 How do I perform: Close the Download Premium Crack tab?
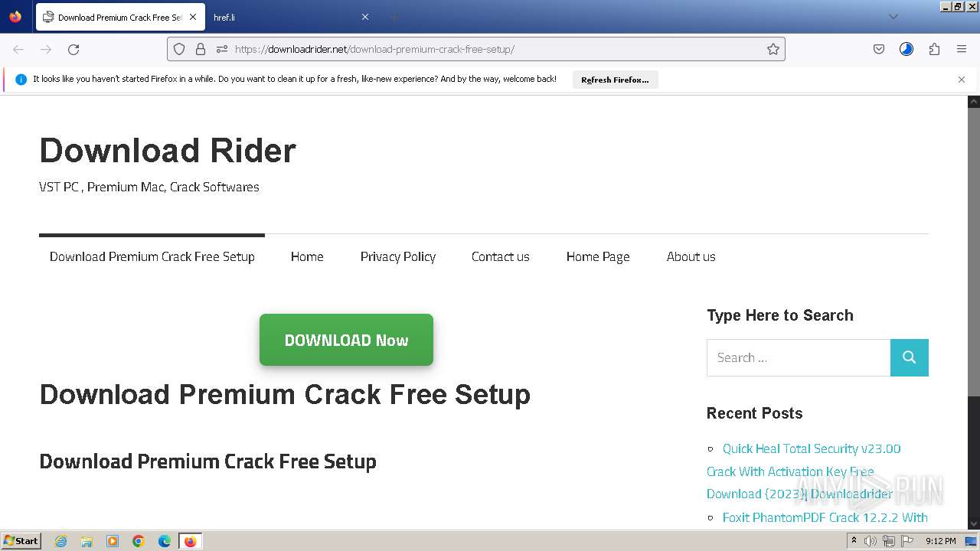pos(193,17)
